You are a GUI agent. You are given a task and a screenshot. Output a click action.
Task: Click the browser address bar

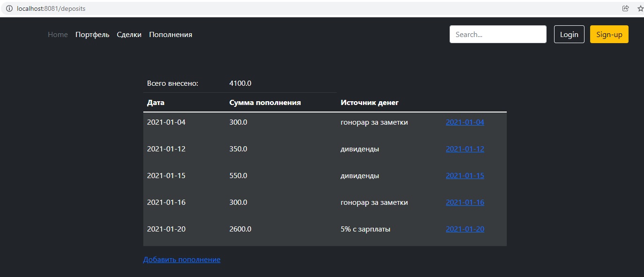point(187,8)
